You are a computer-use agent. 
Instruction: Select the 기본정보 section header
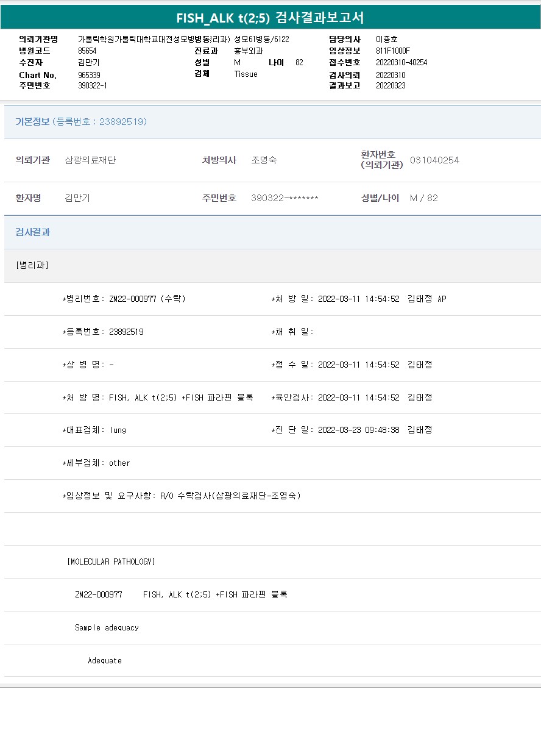click(32, 122)
